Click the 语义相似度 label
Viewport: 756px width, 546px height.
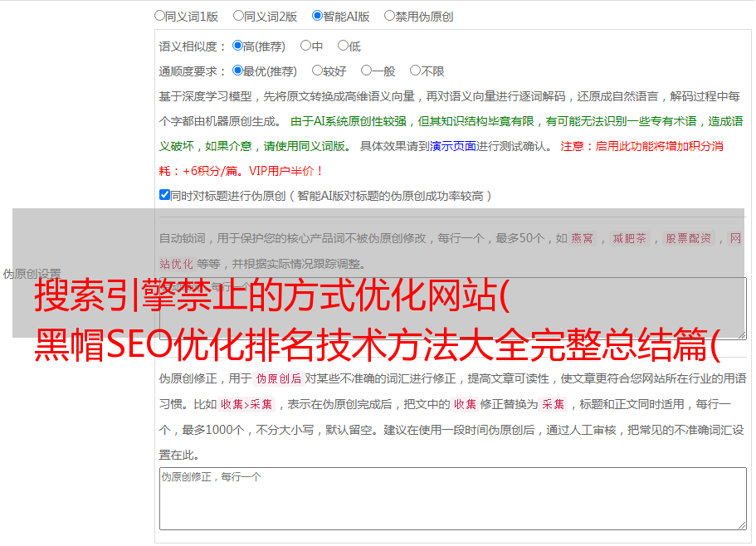click(x=193, y=46)
